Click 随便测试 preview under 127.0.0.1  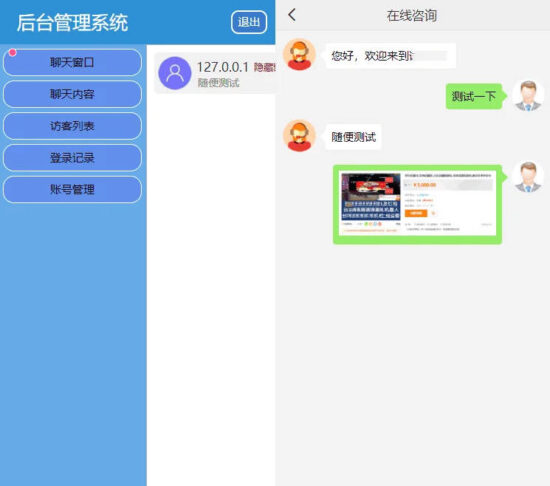pyautogui.click(x=218, y=83)
